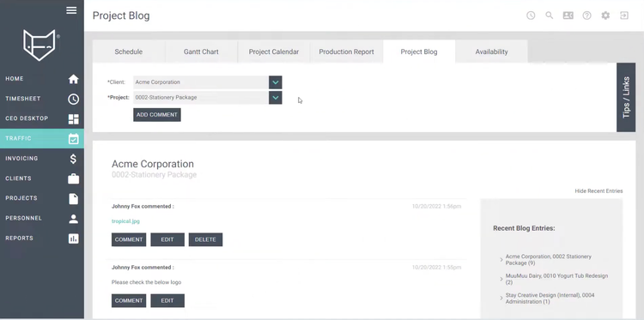The height and width of the screenshot is (320, 644).
Task: Select the INVOICING label in the sidebar
Action: [21, 159]
